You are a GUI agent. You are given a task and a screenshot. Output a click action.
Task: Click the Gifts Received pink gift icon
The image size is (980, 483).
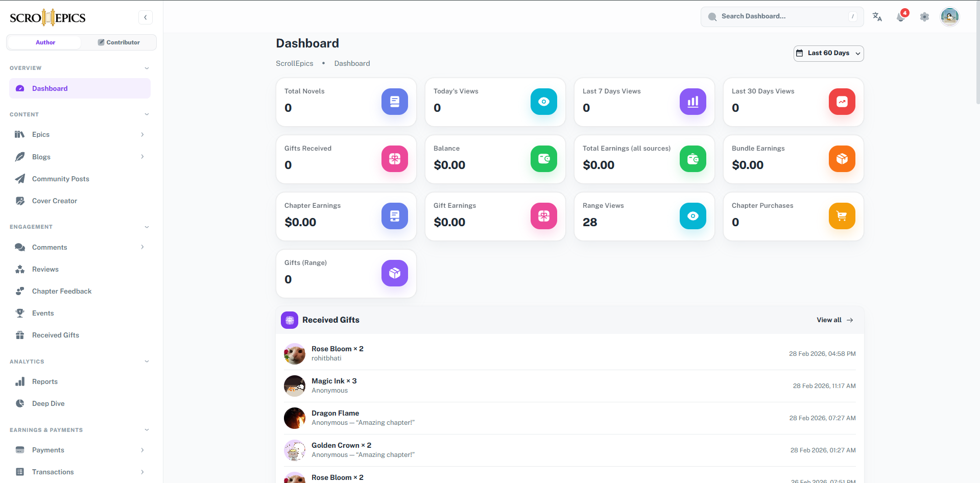[395, 159]
